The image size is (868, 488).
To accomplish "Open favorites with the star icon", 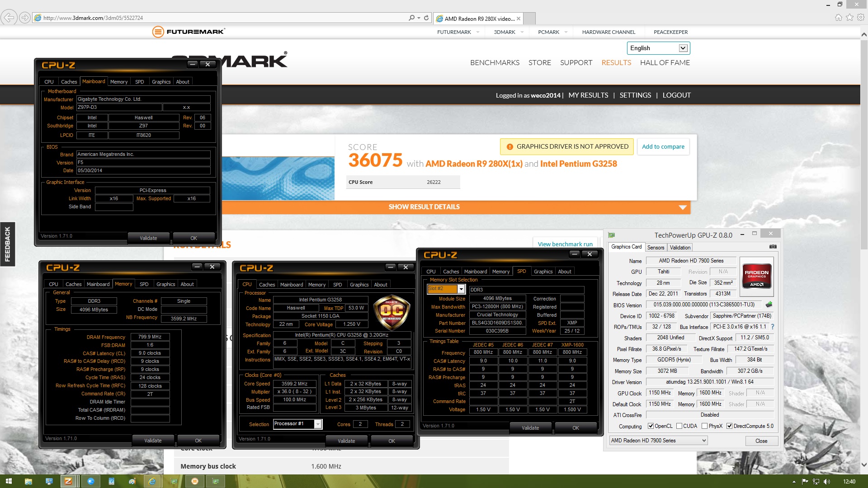I will click(850, 18).
